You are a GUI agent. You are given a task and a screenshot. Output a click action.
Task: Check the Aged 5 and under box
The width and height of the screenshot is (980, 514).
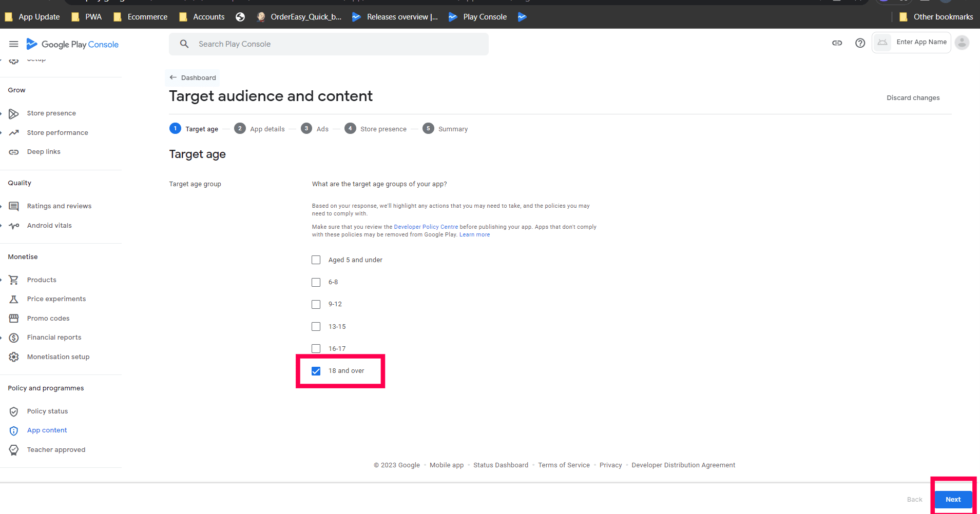point(316,260)
